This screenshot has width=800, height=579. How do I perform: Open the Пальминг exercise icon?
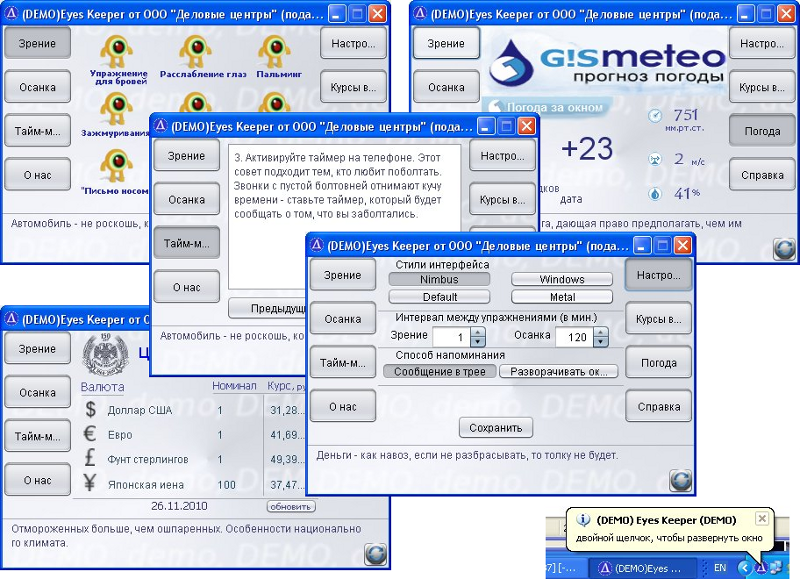pos(274,52)
